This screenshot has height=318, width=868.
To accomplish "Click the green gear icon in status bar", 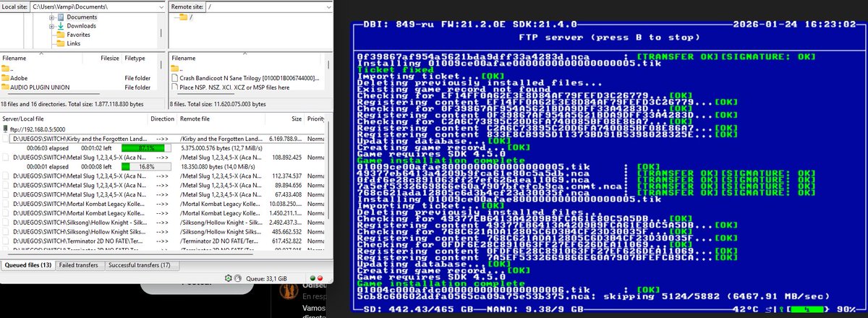I will click(229, 277).
